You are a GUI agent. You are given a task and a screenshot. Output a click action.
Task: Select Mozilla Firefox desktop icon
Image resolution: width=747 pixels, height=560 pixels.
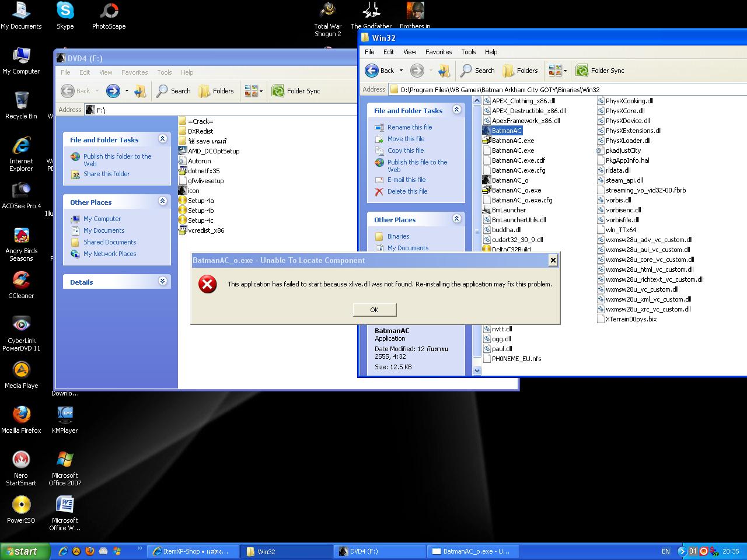[22, 419]
